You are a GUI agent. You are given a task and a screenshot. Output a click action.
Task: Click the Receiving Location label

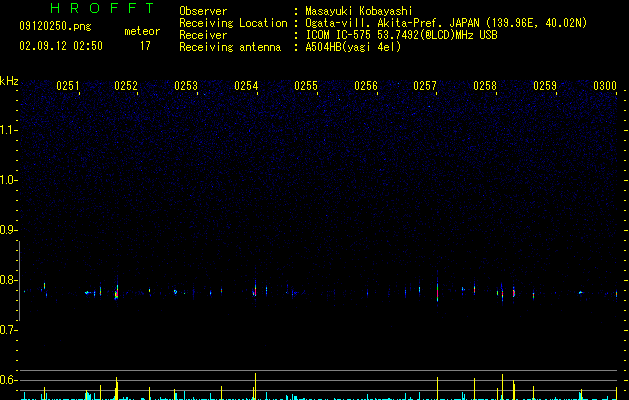233,23
